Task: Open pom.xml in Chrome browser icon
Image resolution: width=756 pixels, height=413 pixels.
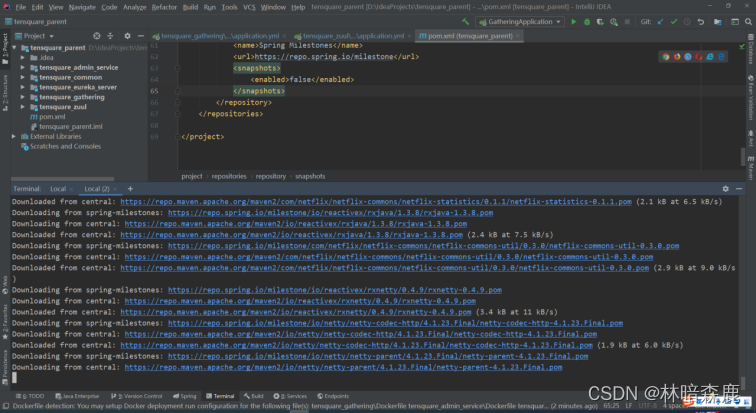Action: click(x=666, y=57)
